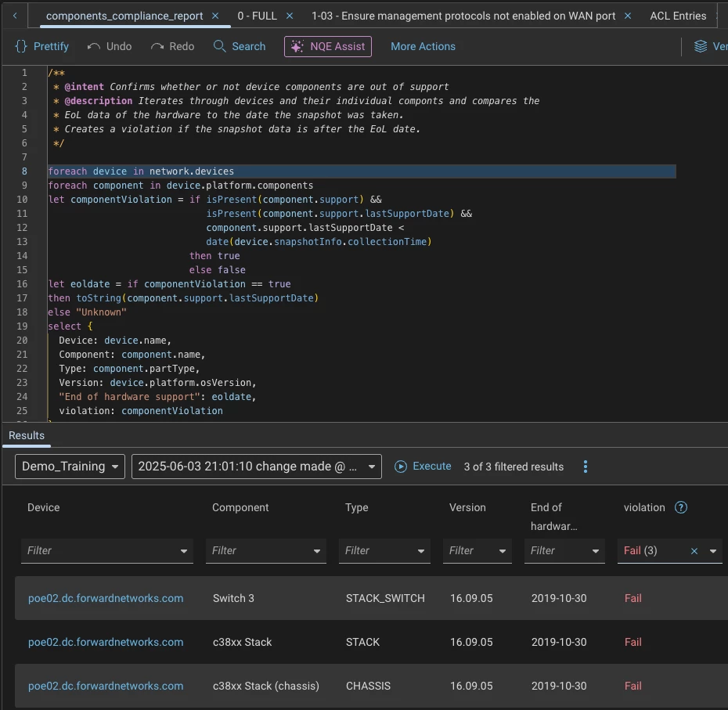Click the Prettify button
Viewport: 728px width, 710px height.
42,46
